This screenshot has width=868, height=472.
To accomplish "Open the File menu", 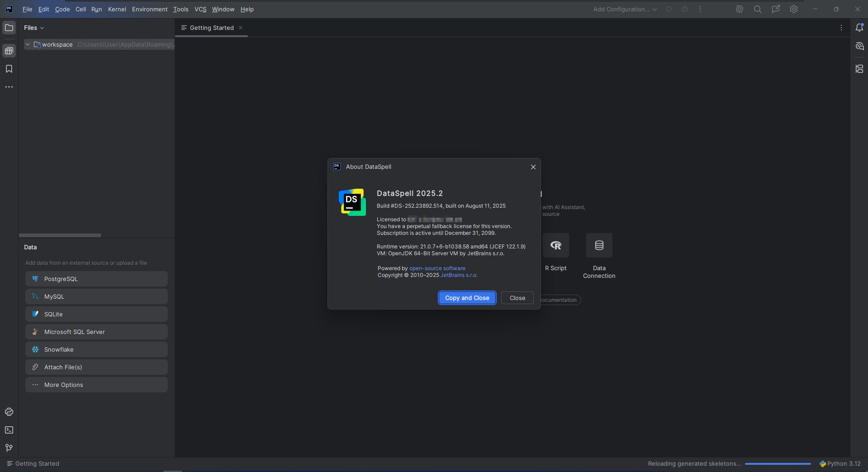I will tap(27, 9).
